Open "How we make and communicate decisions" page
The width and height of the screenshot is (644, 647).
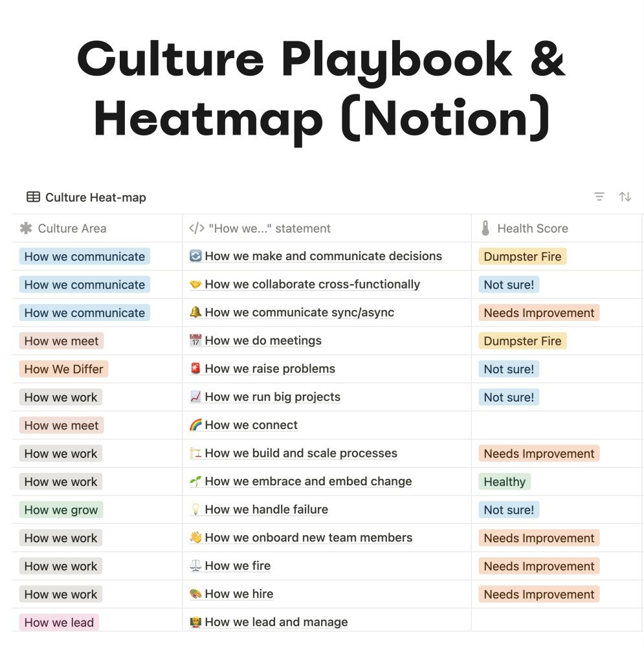click(x=323, y=256)
